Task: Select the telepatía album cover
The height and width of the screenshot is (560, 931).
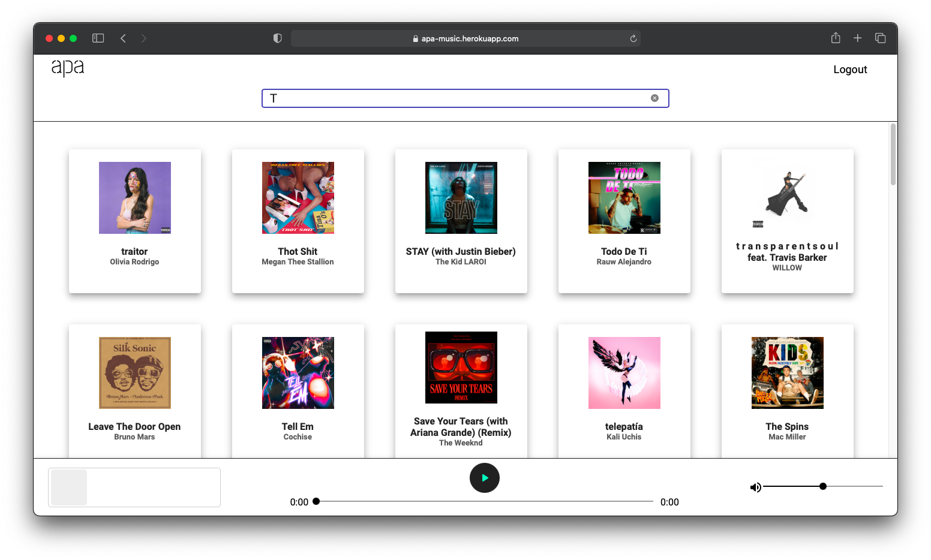Action: click(624, 373)
